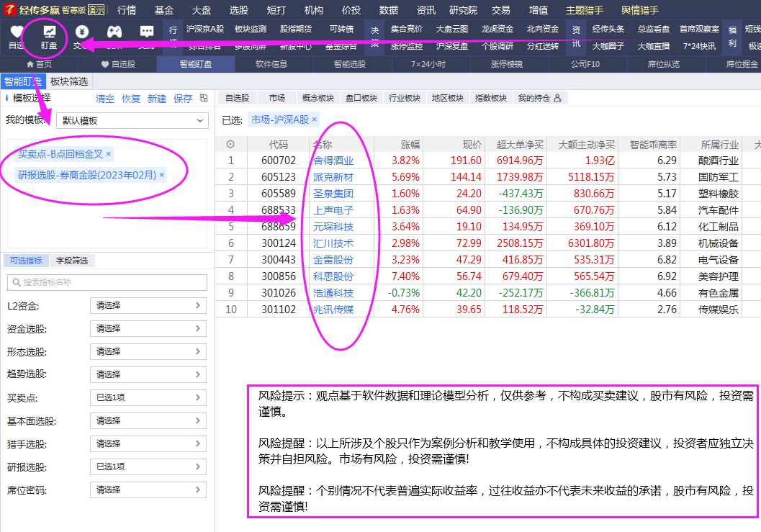
Task: Click 新建 to create a template
Action: (x=157, y=99)
